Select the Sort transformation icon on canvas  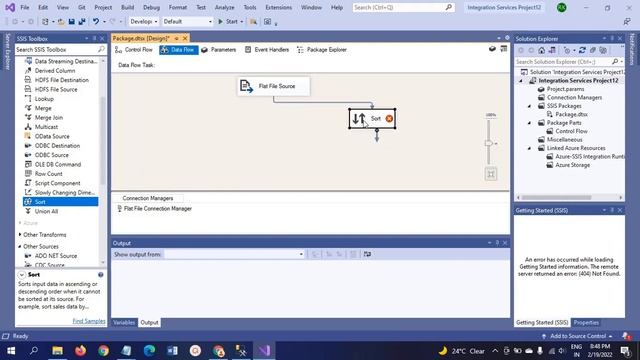click(359, 119)
